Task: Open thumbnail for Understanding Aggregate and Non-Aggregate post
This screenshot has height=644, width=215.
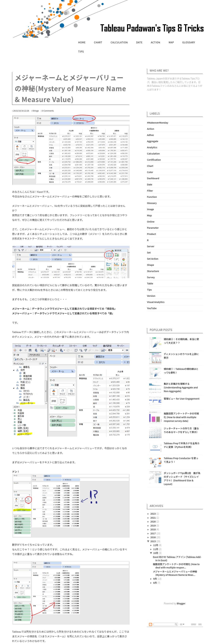Action: [x=155, y=388]
